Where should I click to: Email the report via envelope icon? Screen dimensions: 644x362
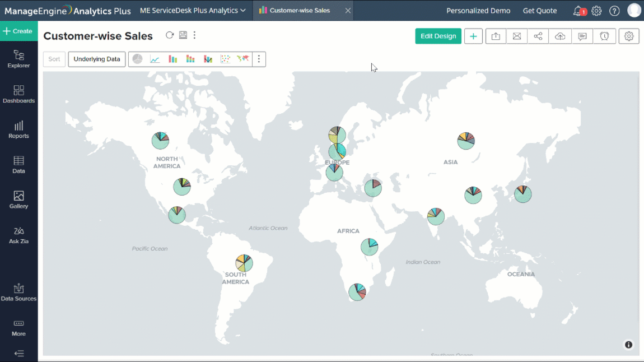(517, 36)
